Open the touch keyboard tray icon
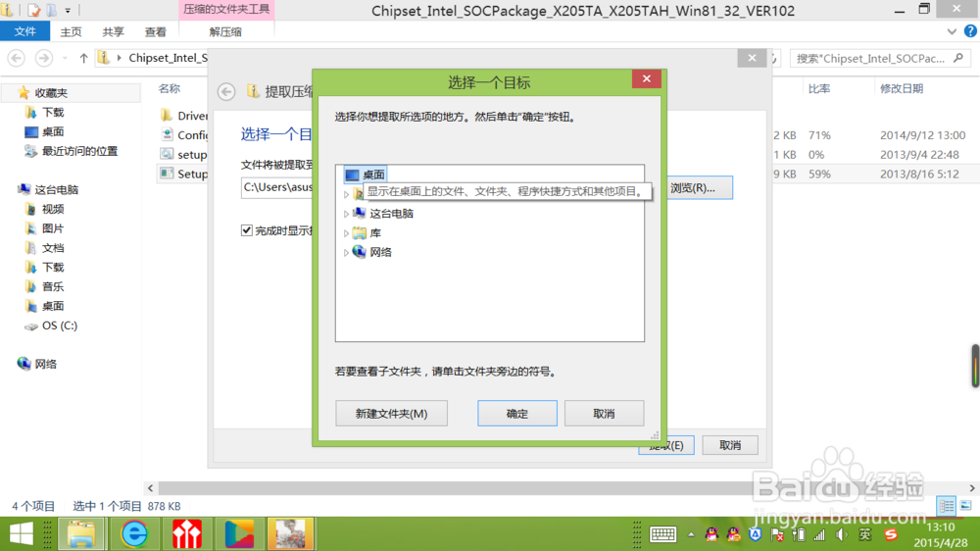 662,534
